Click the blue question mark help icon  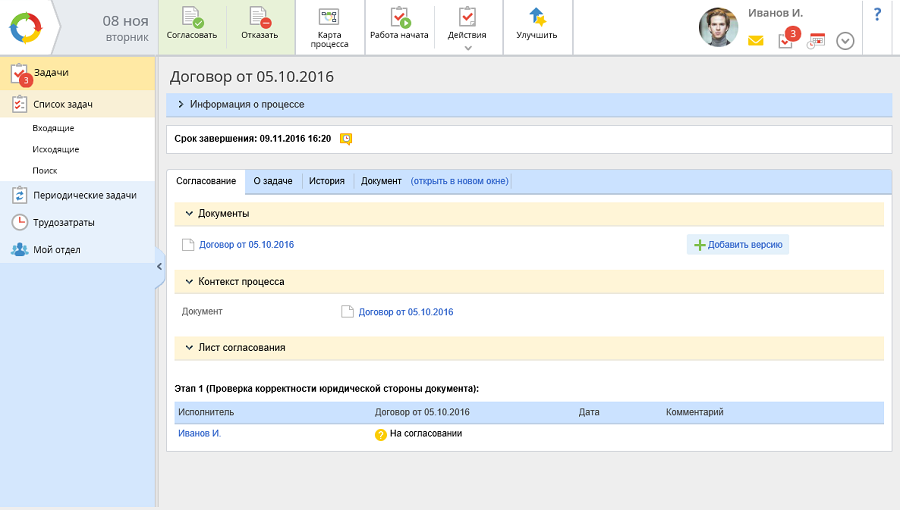point(877,14)
